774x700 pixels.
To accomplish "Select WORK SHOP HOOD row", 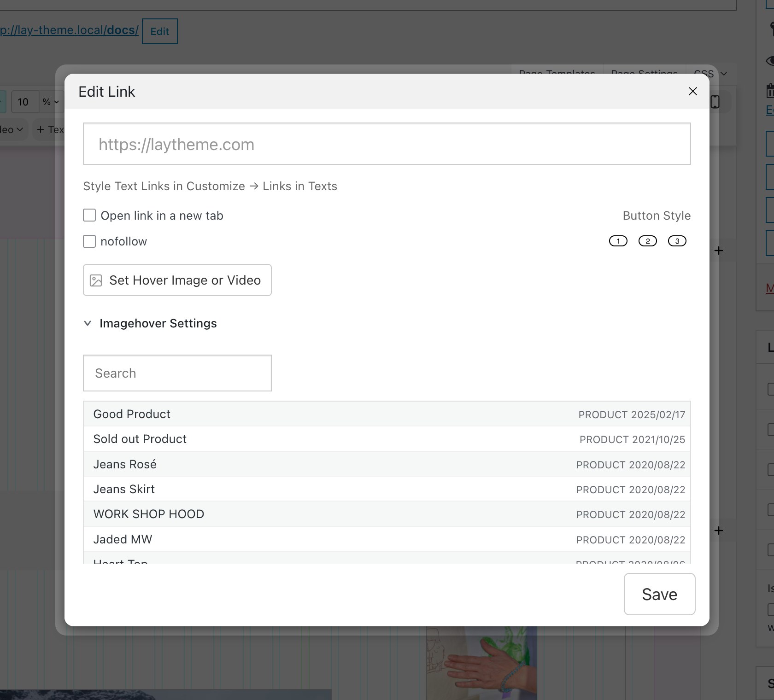I will tap(387, 514).
